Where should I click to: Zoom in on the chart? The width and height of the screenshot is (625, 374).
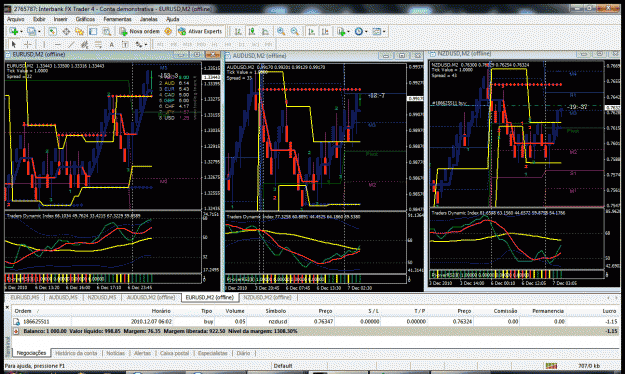pos(281,31)
